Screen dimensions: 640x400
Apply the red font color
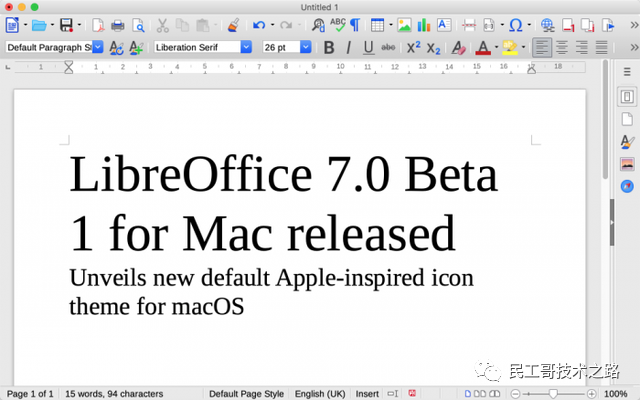click(483, 48)
